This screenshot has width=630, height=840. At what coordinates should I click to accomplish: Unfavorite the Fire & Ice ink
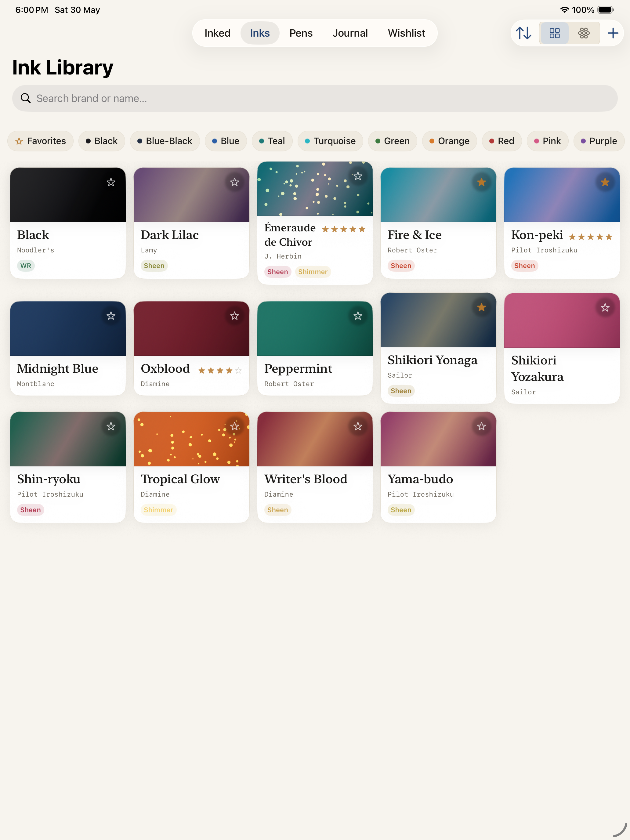(x=481, y=182)
